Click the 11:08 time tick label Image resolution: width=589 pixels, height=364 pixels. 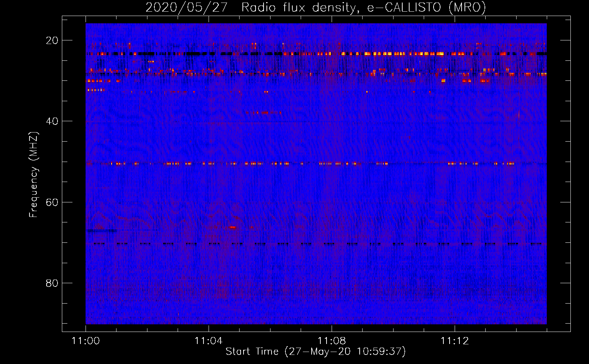332,341
